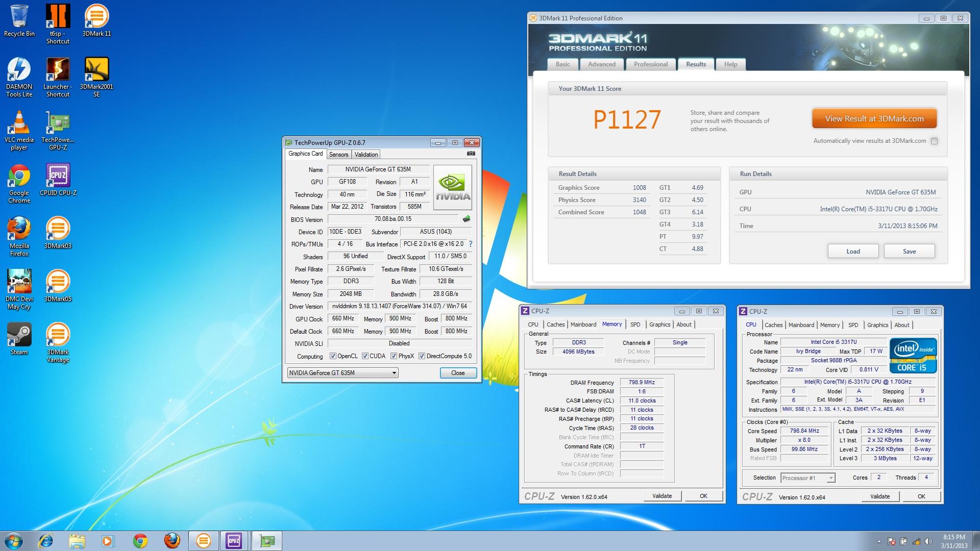
Task: Enable automatically view results at 3DMark.com
Action: 934,141
